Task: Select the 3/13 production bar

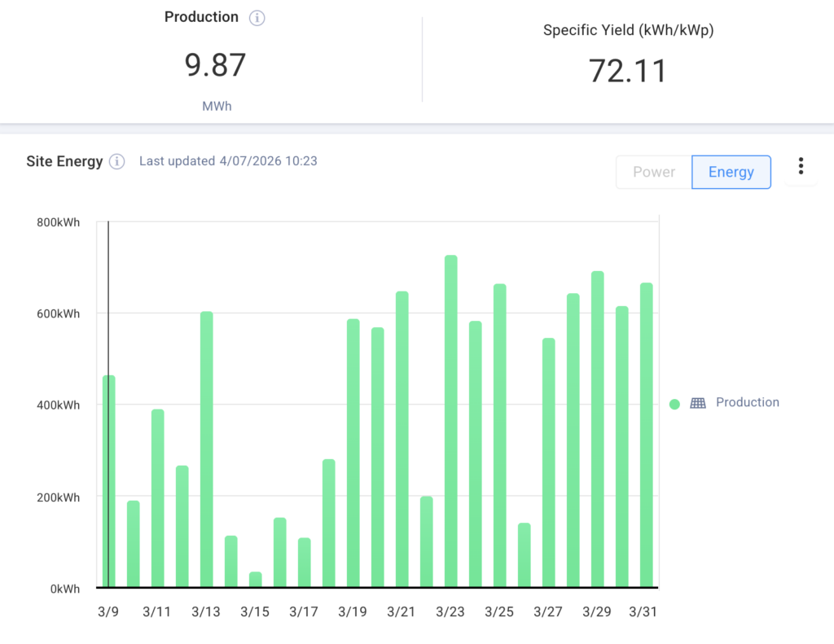Action: (x=207, y=449)
